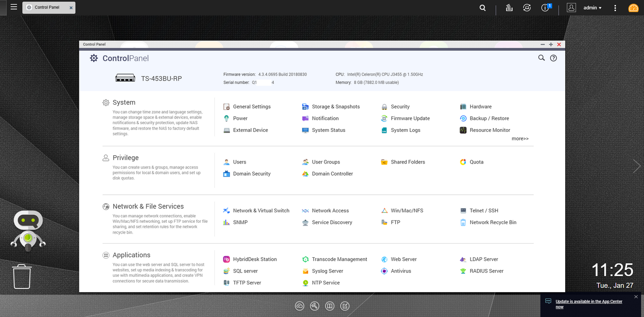This screenshot has height=317, width=644.
Task: Open TFTP Server settings
Action: point(242,283)
